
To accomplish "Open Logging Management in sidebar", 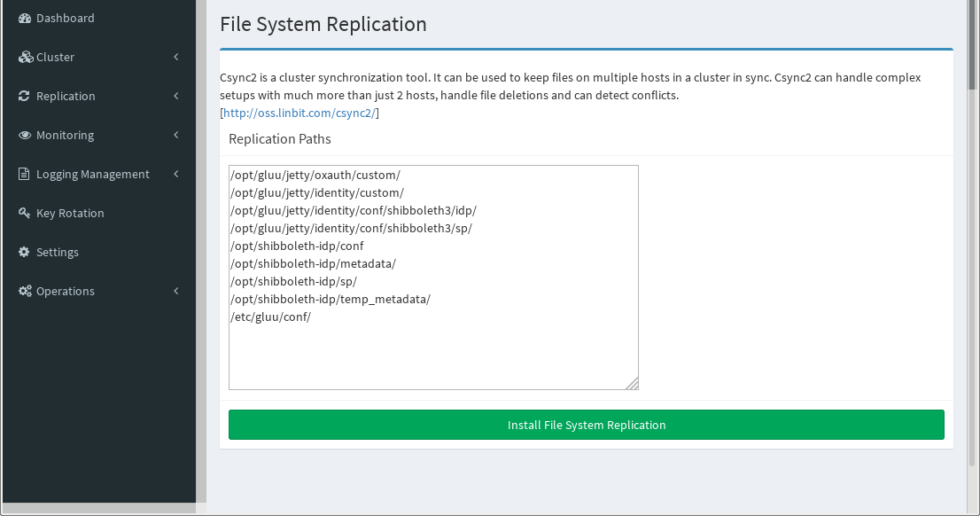I will click(98, 174).
